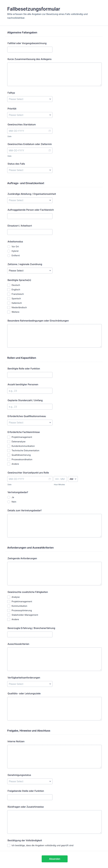
Task: Select the Hybrid work mode radio button
Action: point(9,251)
